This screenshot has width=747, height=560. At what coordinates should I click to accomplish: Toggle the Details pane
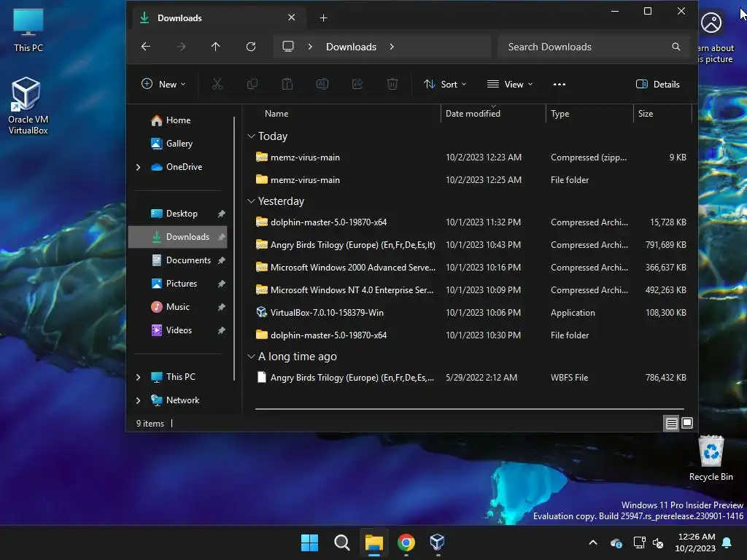[x=657, y=85]
